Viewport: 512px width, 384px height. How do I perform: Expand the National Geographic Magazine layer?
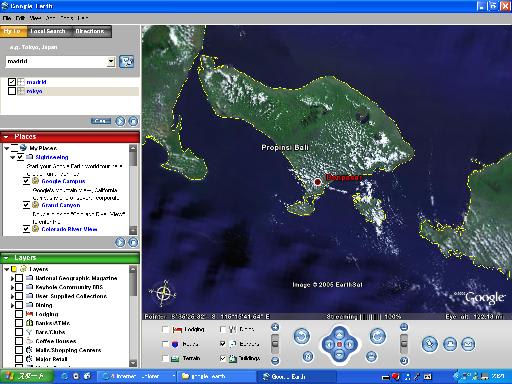pyautogui.click(x=12, y=278)
